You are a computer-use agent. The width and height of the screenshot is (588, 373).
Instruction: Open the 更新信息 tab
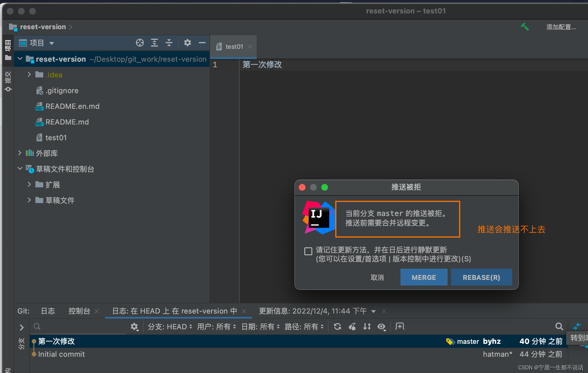[313, 311]
